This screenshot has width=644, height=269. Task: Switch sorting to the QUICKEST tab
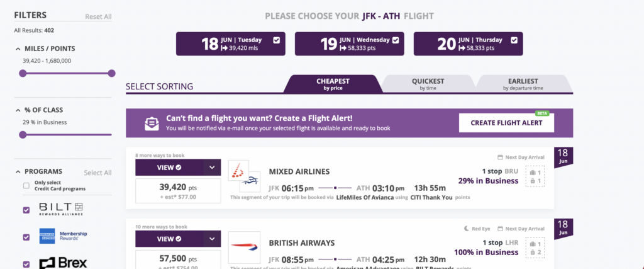tap(428, 84)
